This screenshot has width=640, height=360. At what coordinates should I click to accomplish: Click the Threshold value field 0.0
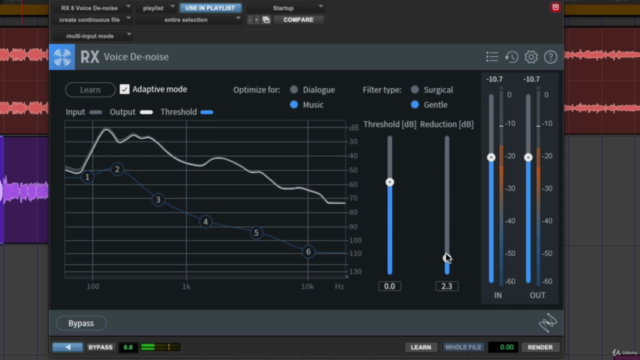click(x=389, y=286)
